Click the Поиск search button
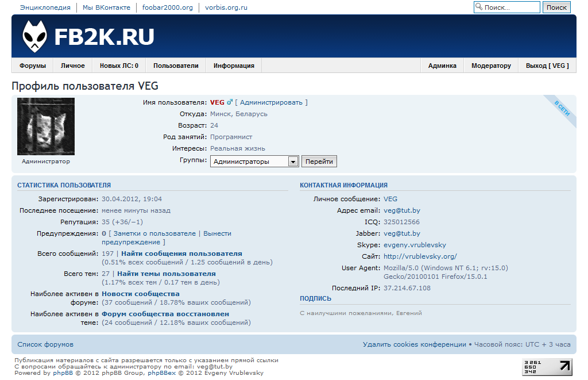588x380 pixels. (556, 7)
